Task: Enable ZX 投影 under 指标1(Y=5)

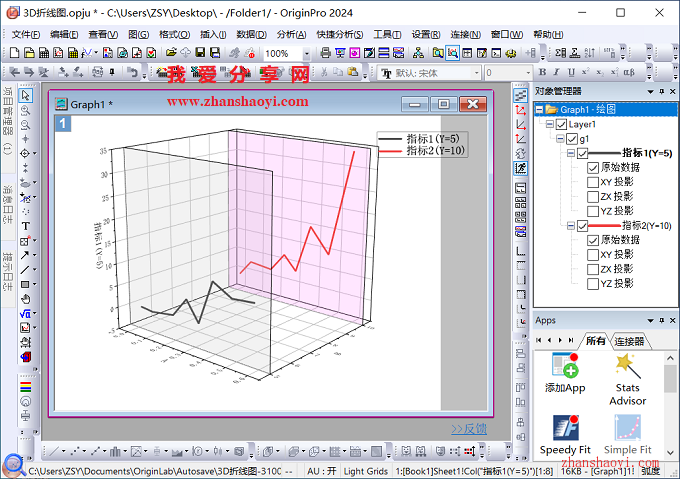Action: tap(593, 197)
